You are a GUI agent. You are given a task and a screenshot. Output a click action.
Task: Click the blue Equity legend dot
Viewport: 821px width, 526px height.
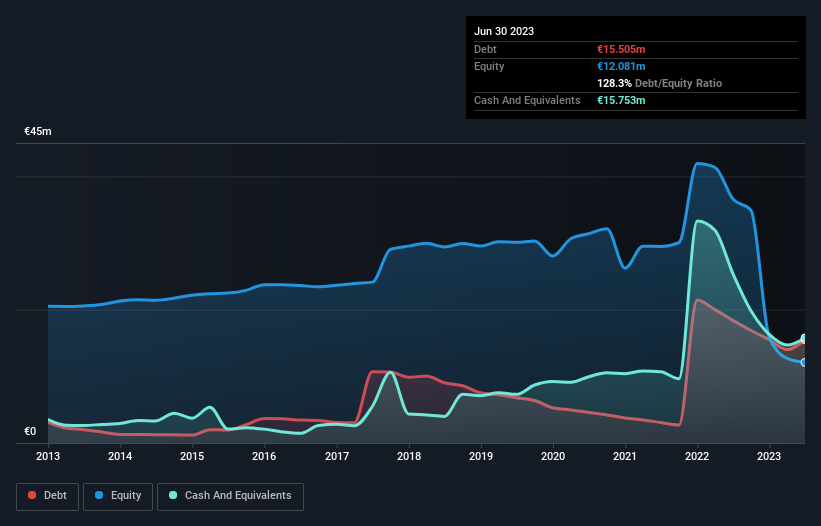(99, 495)
